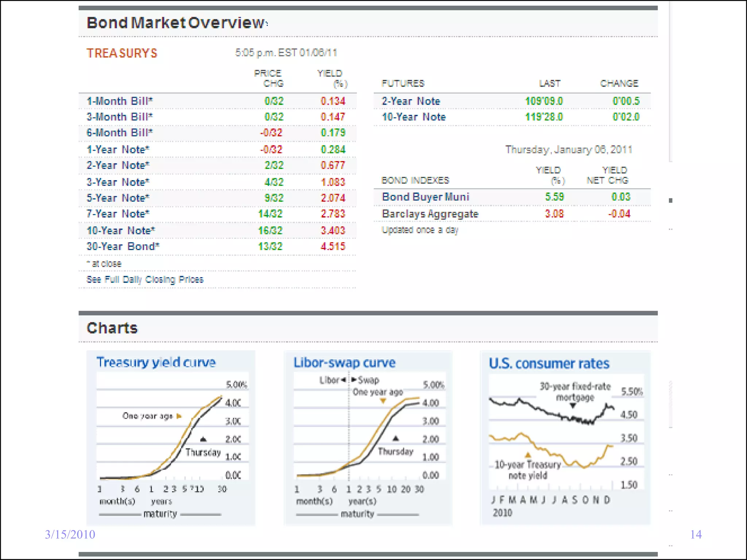Image resolution: width=747 pixels, height=560 pixels.
Task: Click the 30-year fixed-rate mortgage triangle marker
Action: click(573, 406)
